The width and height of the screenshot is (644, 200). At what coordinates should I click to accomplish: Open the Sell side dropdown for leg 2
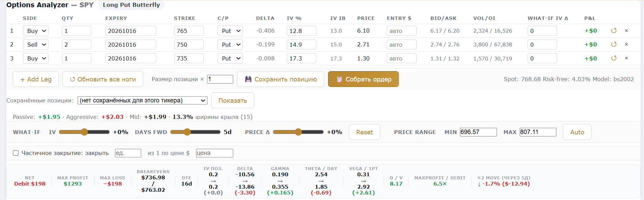tap(36, 45)
